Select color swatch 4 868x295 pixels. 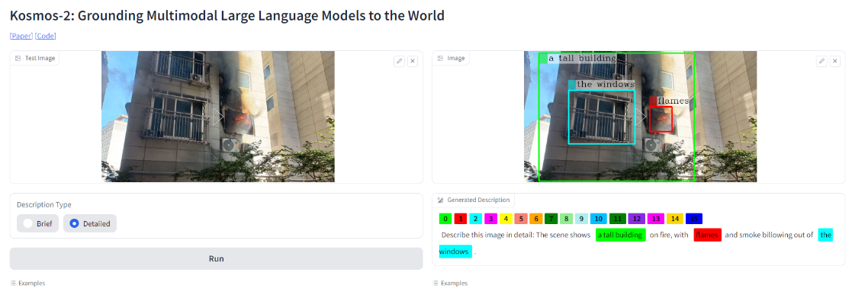(x=506, y=219)
